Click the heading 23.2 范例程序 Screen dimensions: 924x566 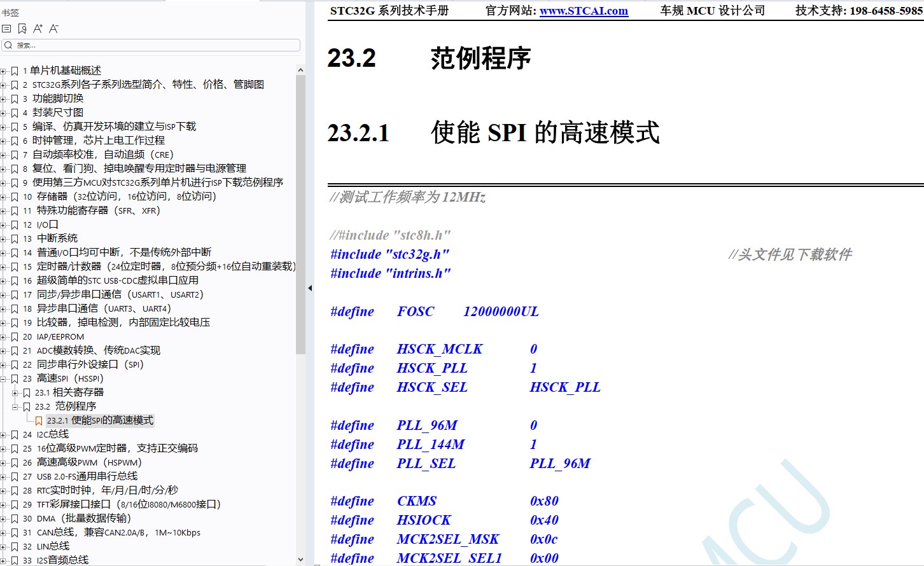pyautogui.click(x=429, y=58)
